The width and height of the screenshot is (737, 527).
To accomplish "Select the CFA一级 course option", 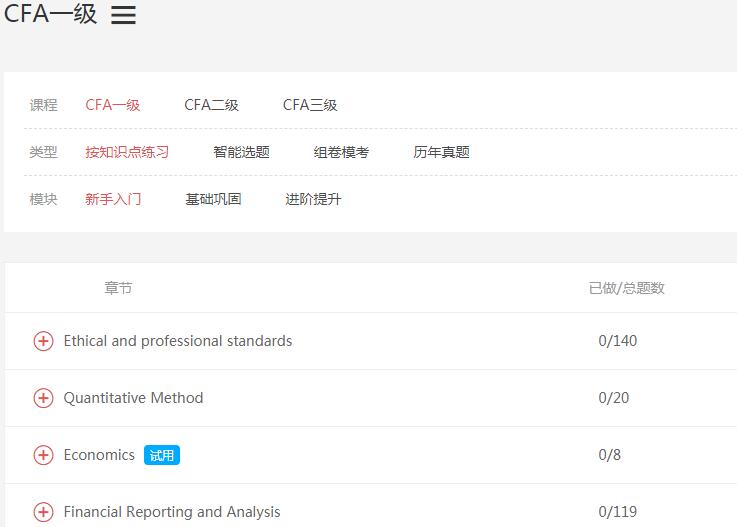I will point(113,105).
